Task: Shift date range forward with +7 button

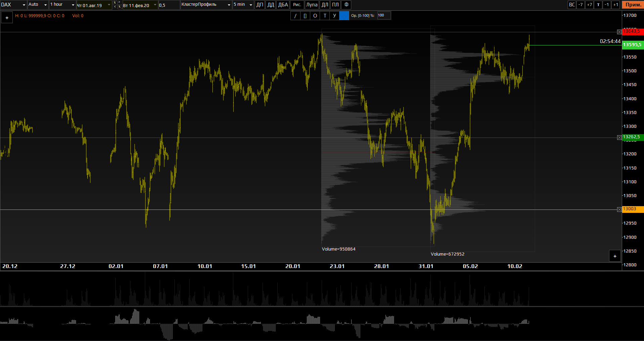Action: (589, 5)
